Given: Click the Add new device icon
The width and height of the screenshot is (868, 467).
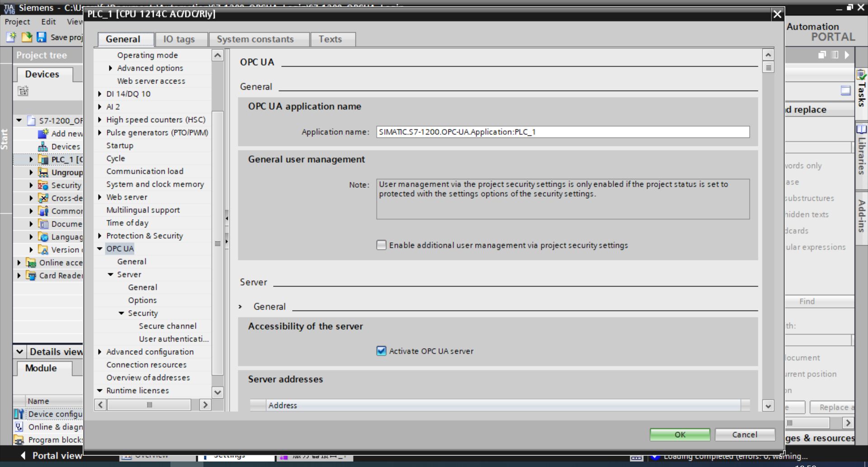Looking at the screenshot, I should click(x=43, y=133).
